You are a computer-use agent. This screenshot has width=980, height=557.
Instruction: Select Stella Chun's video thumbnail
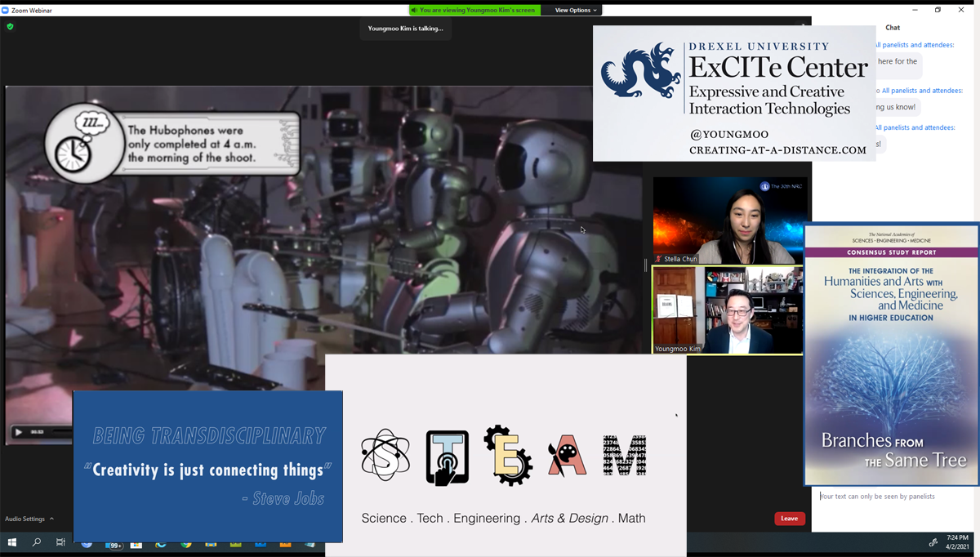click(729, 221)
